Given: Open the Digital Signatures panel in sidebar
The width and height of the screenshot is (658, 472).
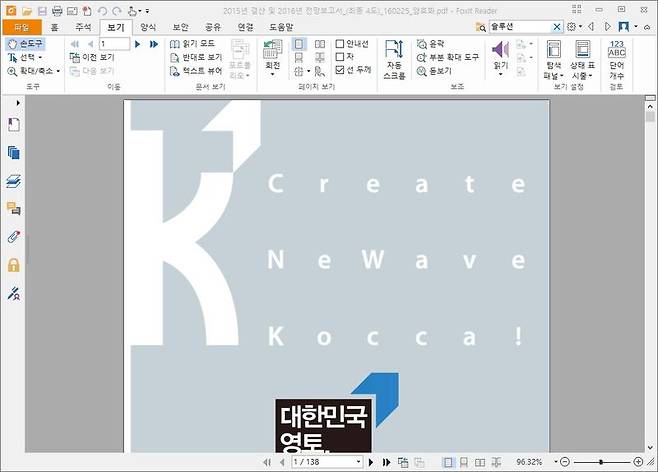Looking at the screenshot, I should click(x=13, y=293).
